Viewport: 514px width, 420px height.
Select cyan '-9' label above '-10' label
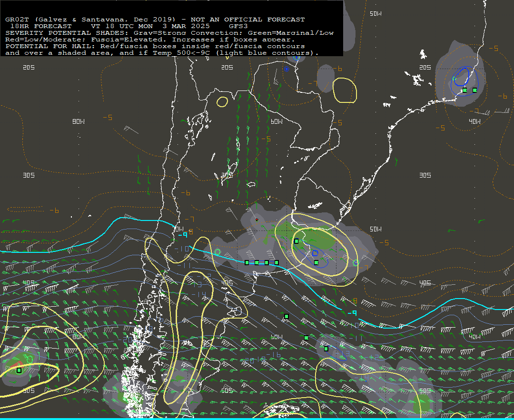click(x=183, y=235)
